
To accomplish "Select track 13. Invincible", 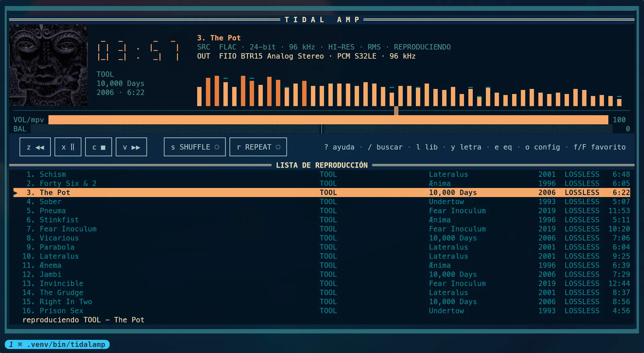I will click(x=322, y=284).
